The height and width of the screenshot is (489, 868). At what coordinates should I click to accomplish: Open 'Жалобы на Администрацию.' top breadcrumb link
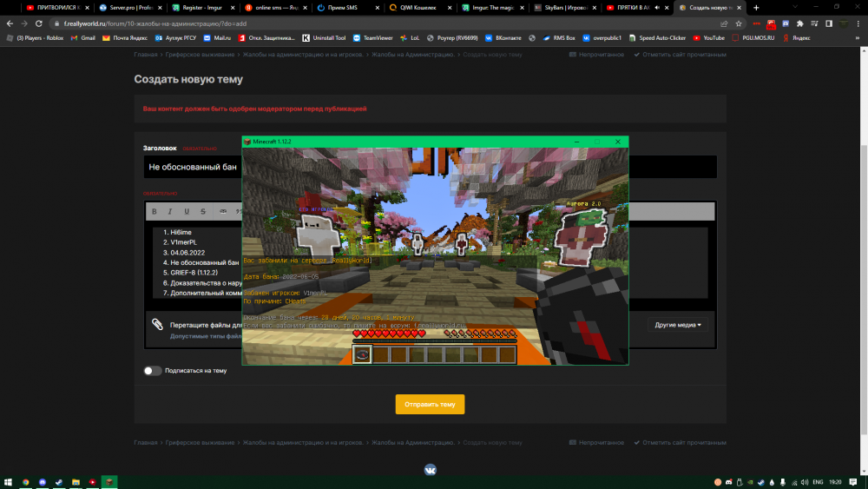pyautogui.click(x=413, y=54)
